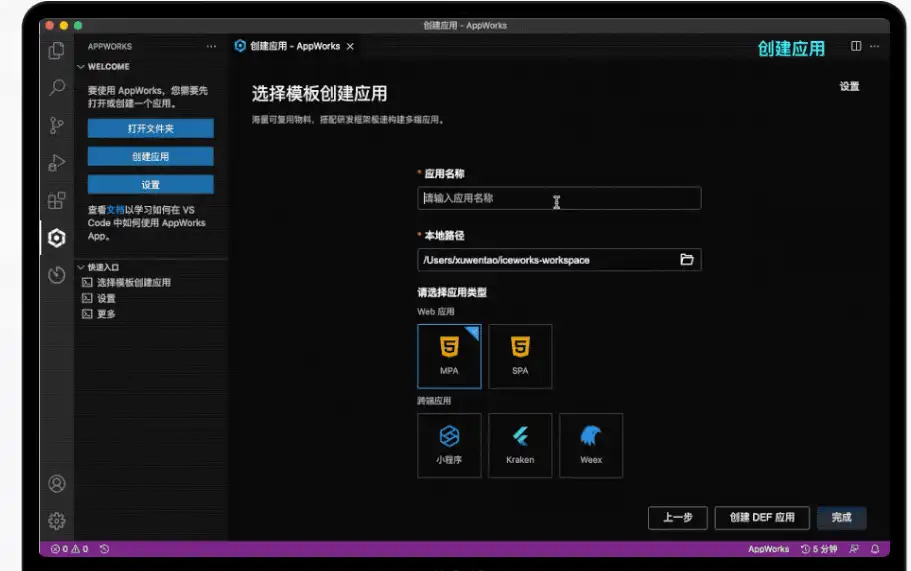
Task: Click the 设置 link at top right
Action: pos(849,87)
